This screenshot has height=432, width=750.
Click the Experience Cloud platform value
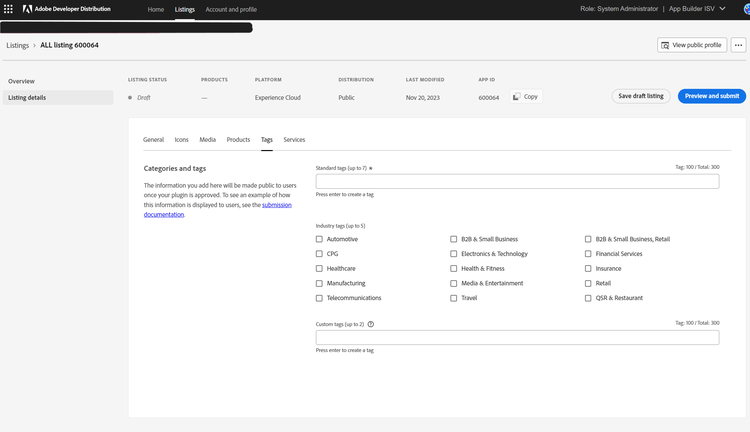[277, 98]
